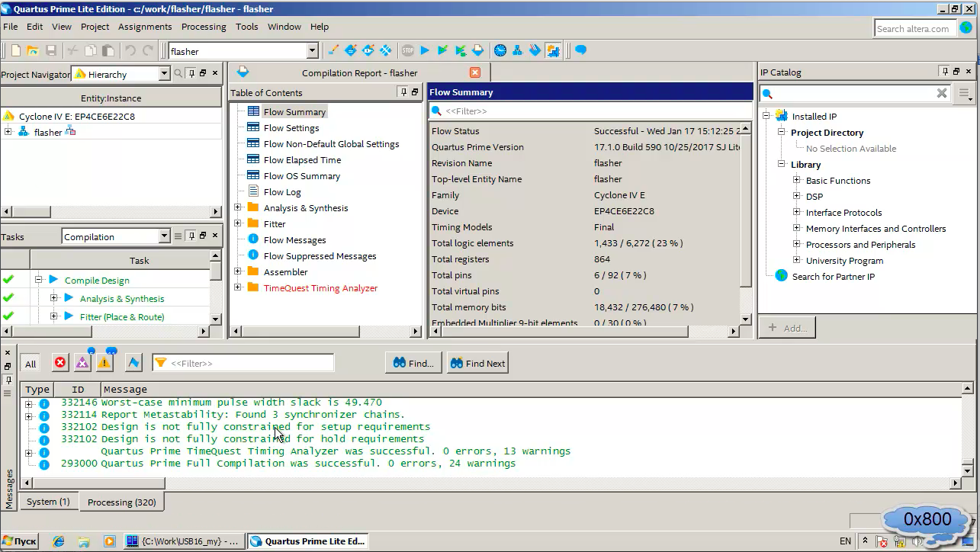The image size is (980, 552).
Task: Click the Platform Designer toolbar icon
Action: [x=553, y=51]
